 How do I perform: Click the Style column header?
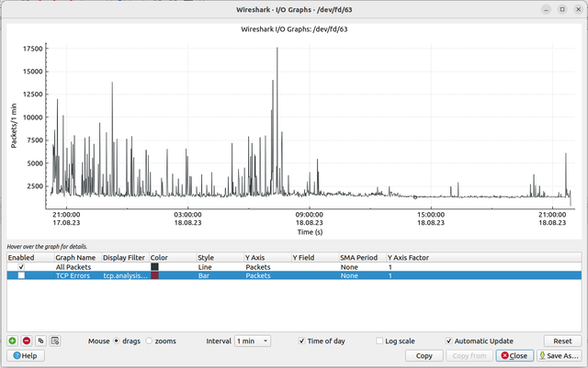[220, 258]
